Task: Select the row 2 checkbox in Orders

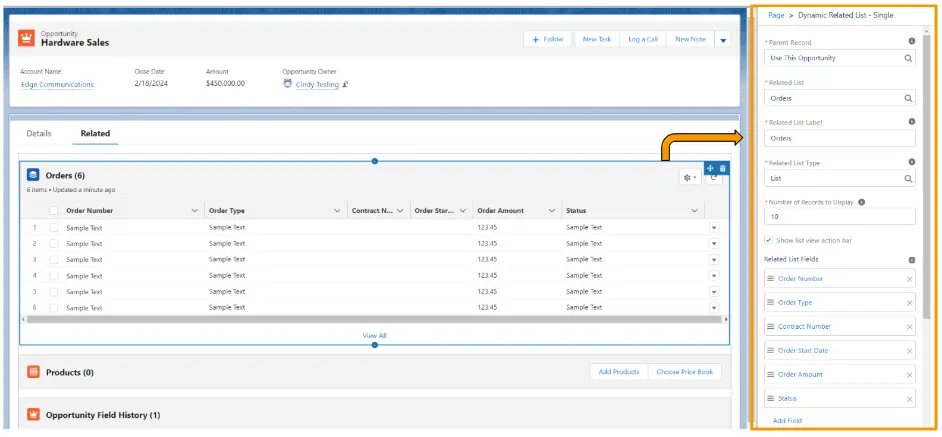Action: point(53,243)
